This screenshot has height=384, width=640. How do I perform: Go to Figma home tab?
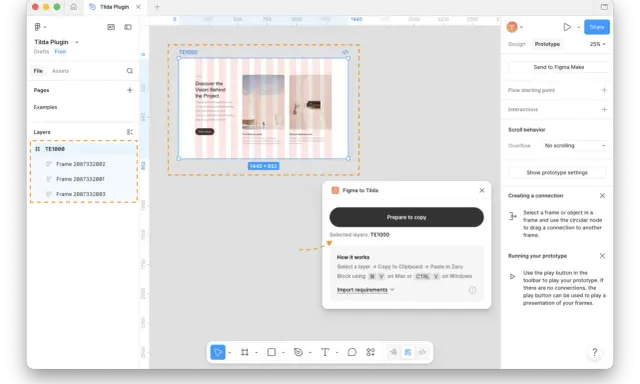pos(73,7)
